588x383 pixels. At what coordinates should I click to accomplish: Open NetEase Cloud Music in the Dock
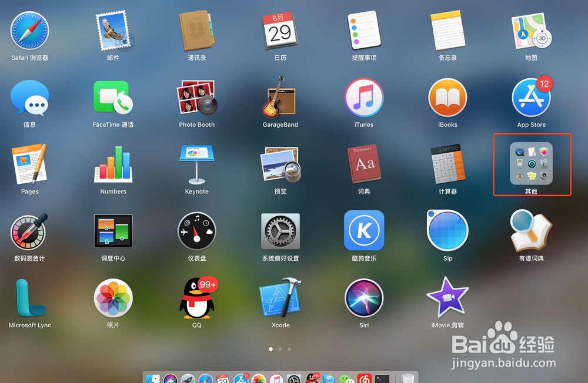point(365,378)
